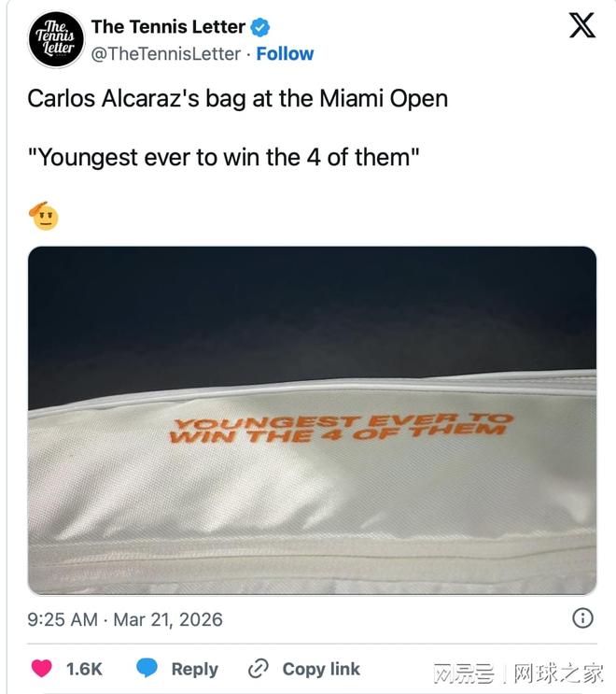Click the 9:25 AM timestamp link
The image size is (616, 694).
click(63, 619)
